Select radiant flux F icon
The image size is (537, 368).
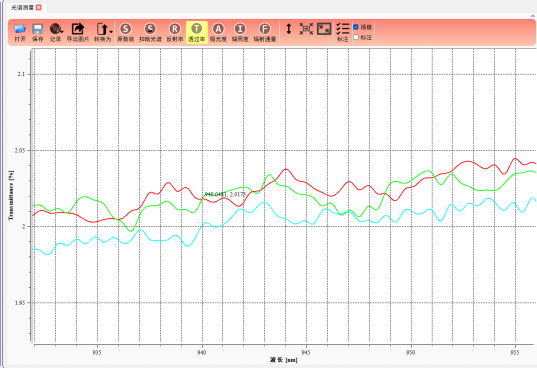pyautogui.click(x=265, y=33)
